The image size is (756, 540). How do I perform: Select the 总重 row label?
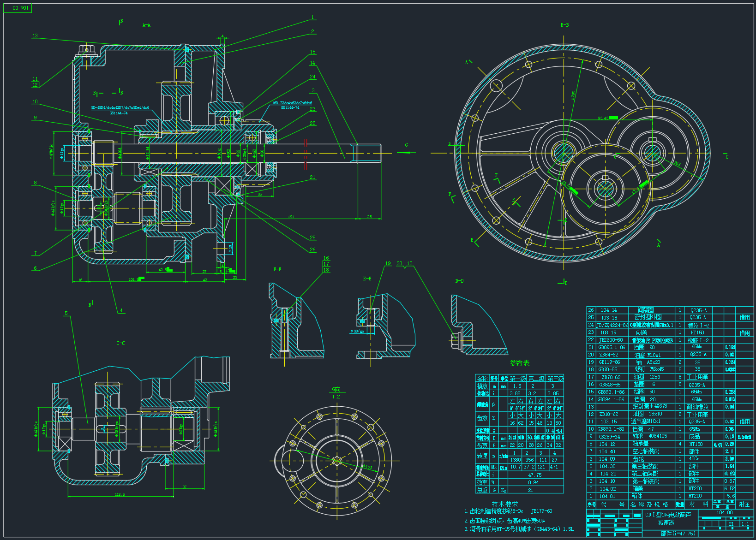pyautogui.click(x=482, y=490)
